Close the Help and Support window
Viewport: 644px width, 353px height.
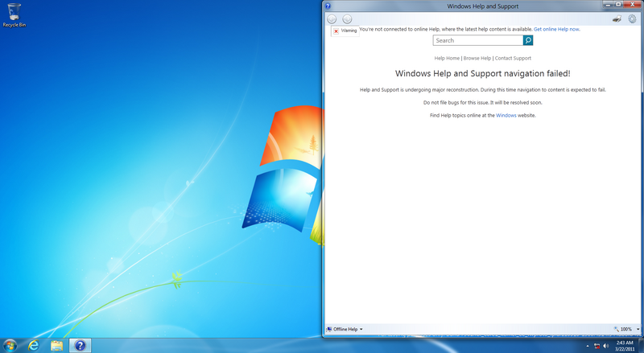(x=633, y=4)
